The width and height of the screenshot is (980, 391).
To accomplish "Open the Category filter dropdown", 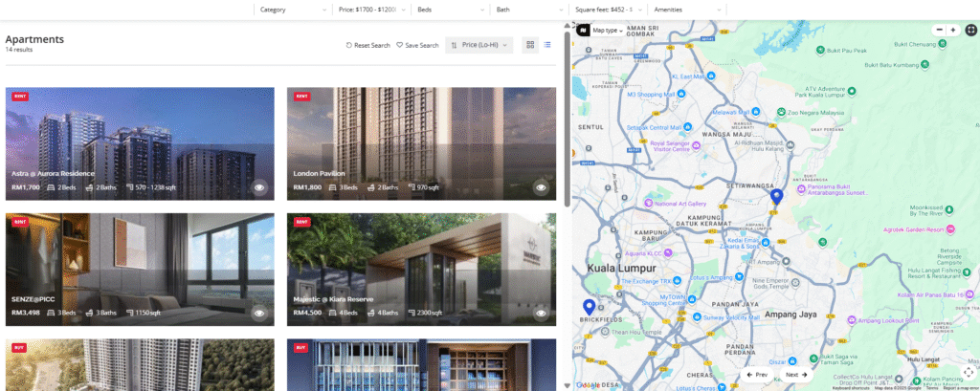I will point(293,10).
